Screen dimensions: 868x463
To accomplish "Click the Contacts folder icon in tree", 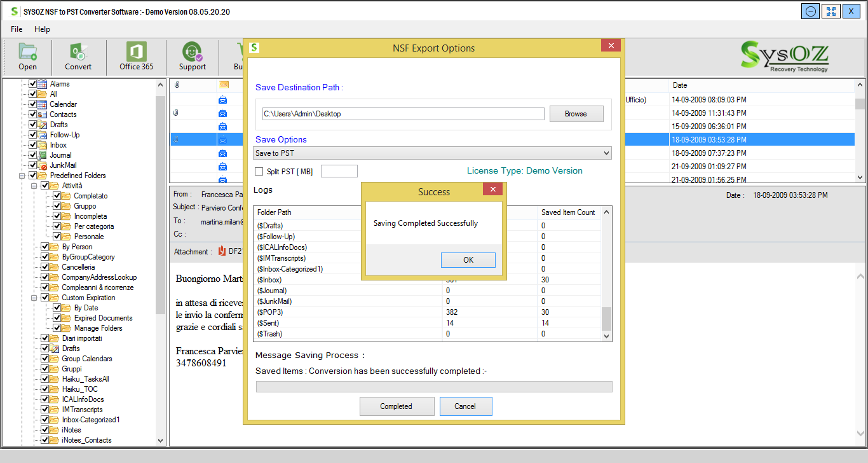I will (x=42, y=114).
